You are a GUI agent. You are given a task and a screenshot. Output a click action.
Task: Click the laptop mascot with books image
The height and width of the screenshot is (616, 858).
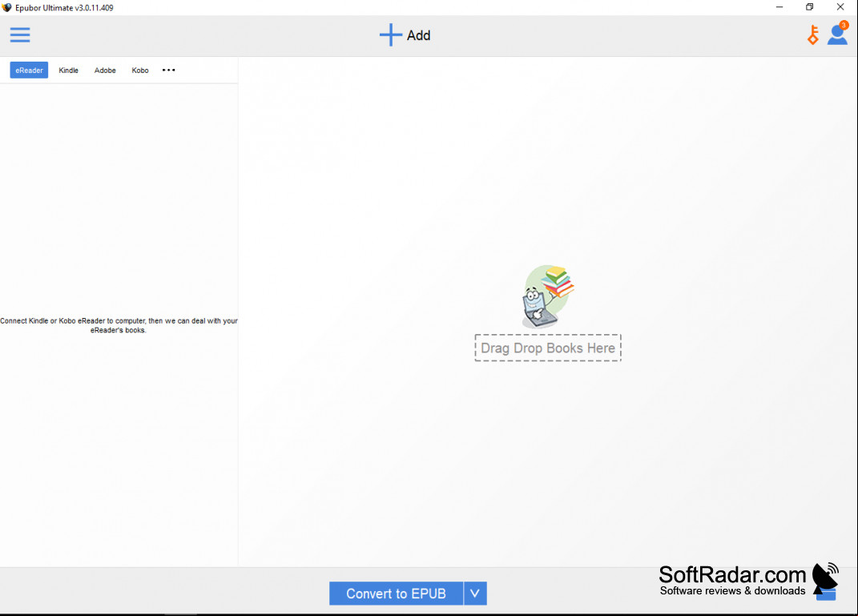pyautogui.click(x=547, y=296)
